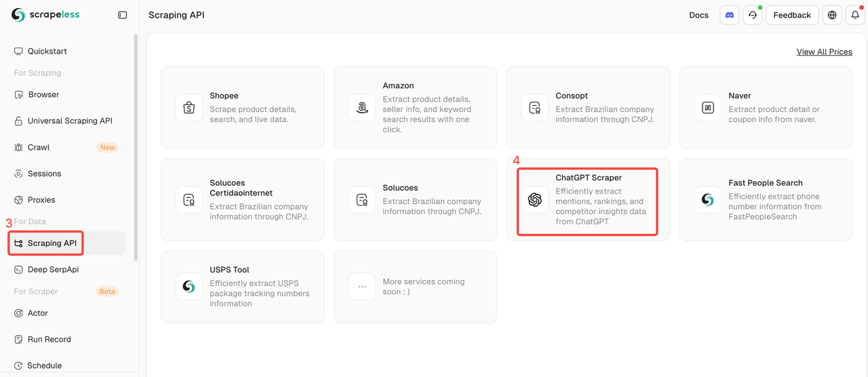Open the notifications bell
The width and height of the screenshot is (868, 377).
pos(855,15)
